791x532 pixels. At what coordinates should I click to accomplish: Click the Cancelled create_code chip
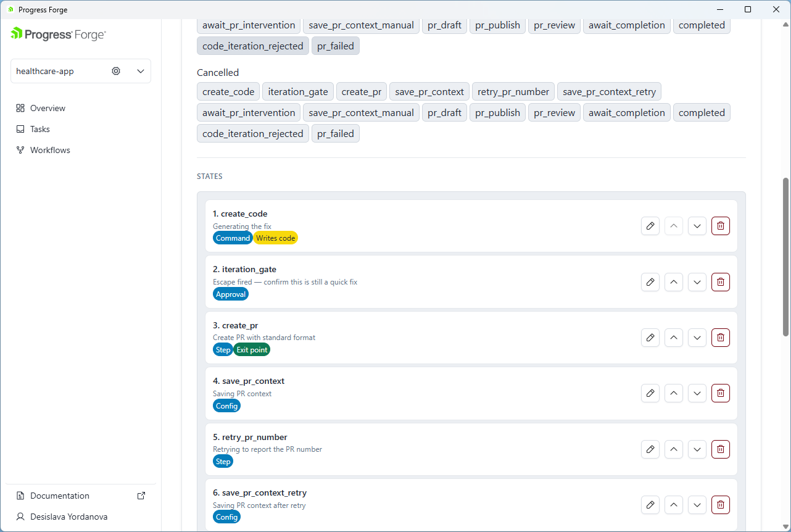click(x=228, y=92)
